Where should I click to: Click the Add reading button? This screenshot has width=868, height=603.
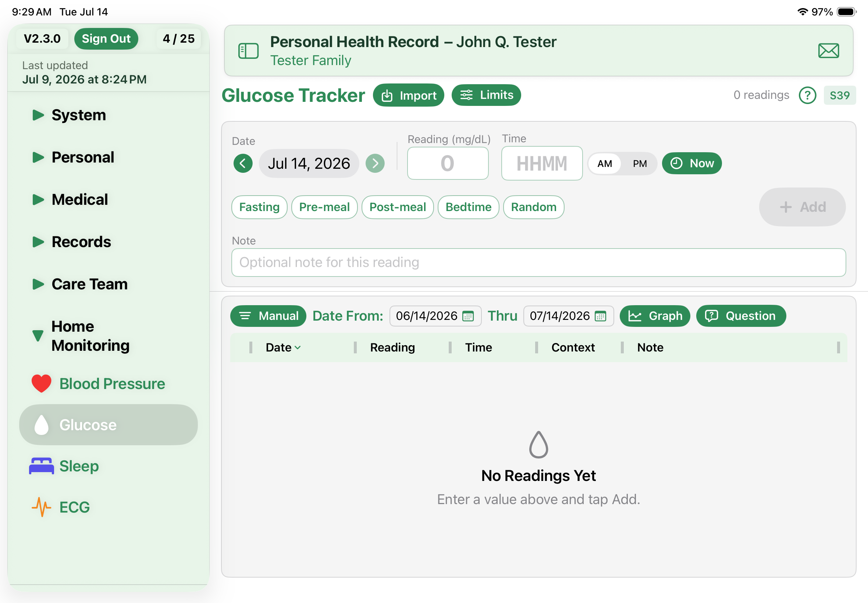[x=802, y=207]
